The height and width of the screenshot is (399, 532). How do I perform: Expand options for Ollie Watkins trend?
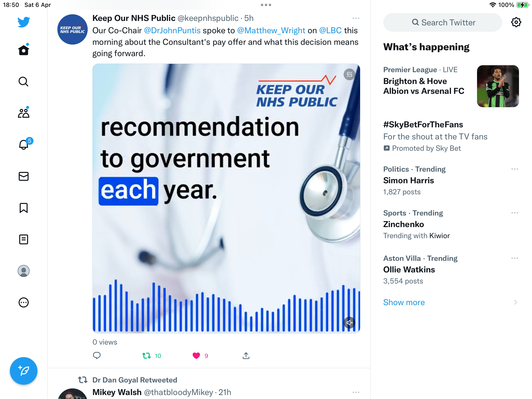coord(515,258)
